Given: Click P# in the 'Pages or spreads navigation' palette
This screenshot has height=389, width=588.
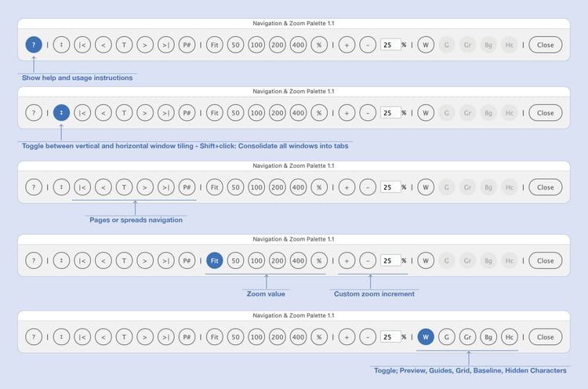Looking at the screenshot, I should 187,187.
